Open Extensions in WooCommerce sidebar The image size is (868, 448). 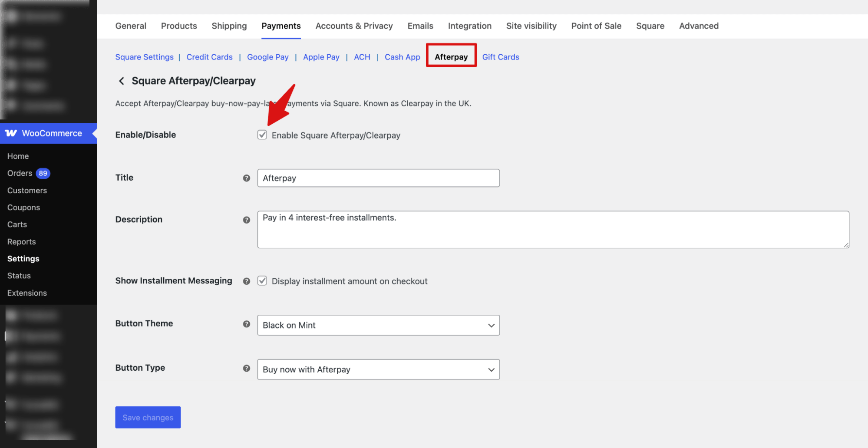(27, 293)
